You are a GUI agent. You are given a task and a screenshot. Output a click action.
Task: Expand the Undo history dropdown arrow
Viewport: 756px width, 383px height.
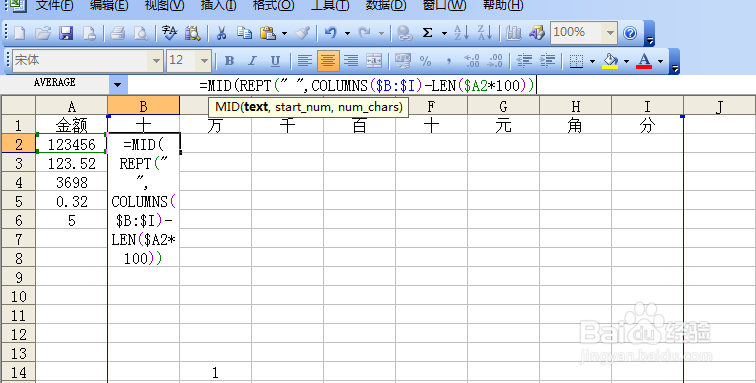click(347, 34)
